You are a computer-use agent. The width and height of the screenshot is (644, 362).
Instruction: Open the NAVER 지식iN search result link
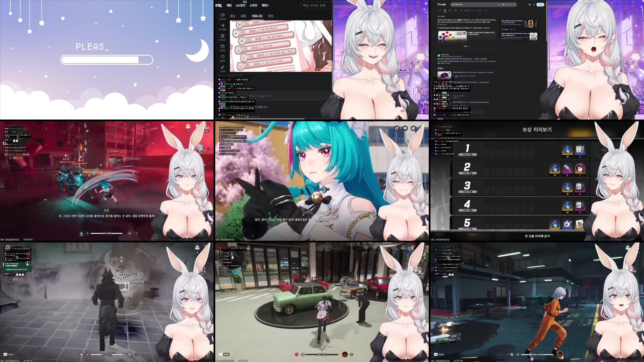pos(462,59)
